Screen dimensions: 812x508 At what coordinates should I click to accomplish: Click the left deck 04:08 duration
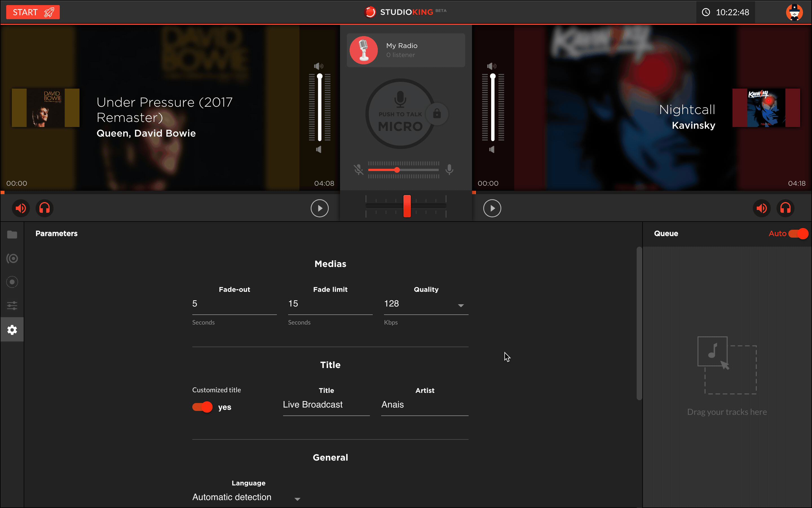pyautogui.click(x=324, y=183)
